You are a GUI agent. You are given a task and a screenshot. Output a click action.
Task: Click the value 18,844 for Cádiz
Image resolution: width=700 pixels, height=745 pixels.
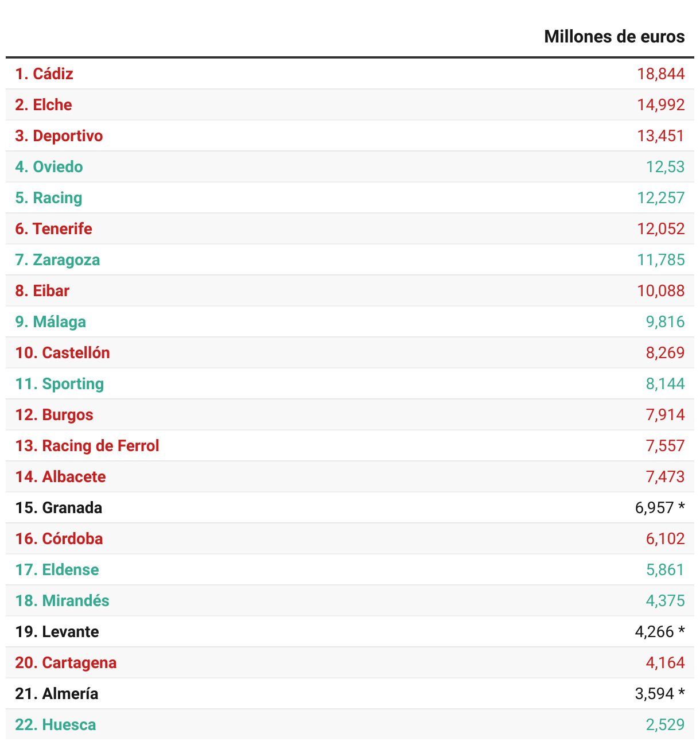(x=660, y=73)
